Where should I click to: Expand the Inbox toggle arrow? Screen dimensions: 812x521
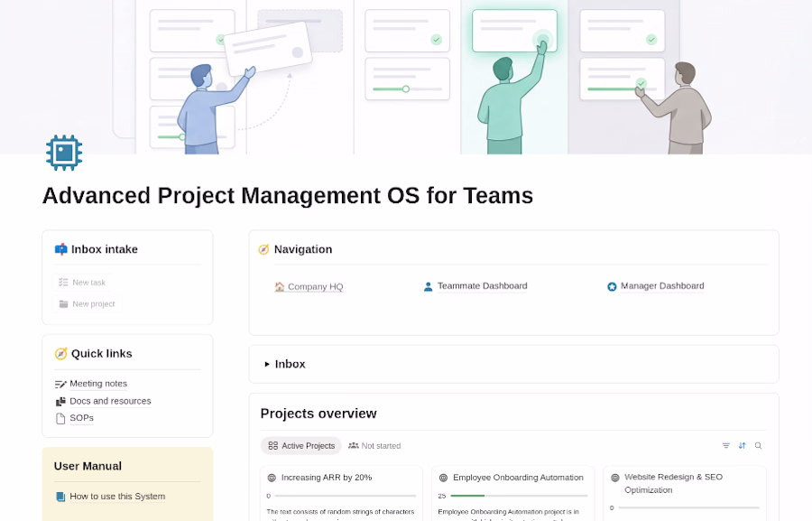point(267,365)
